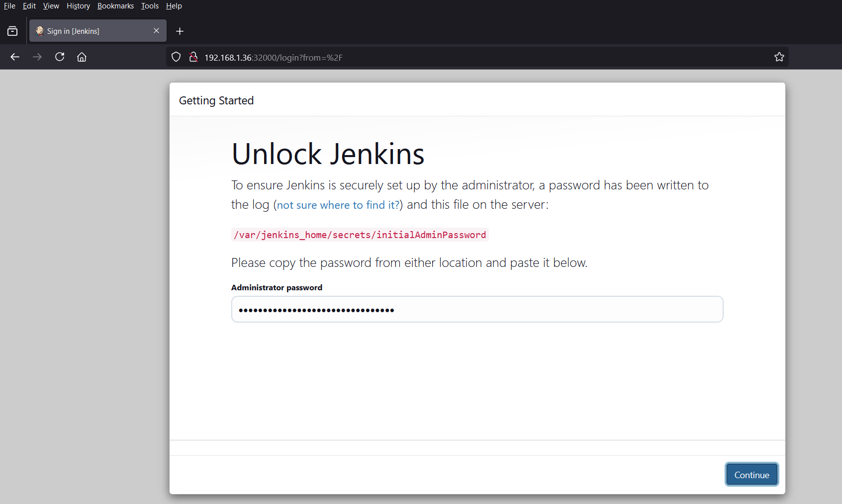Click the Unlock Jenkins heading
The width and height of the screenshot is (842, 504).
pyautogui.click(x=328, y=154)
